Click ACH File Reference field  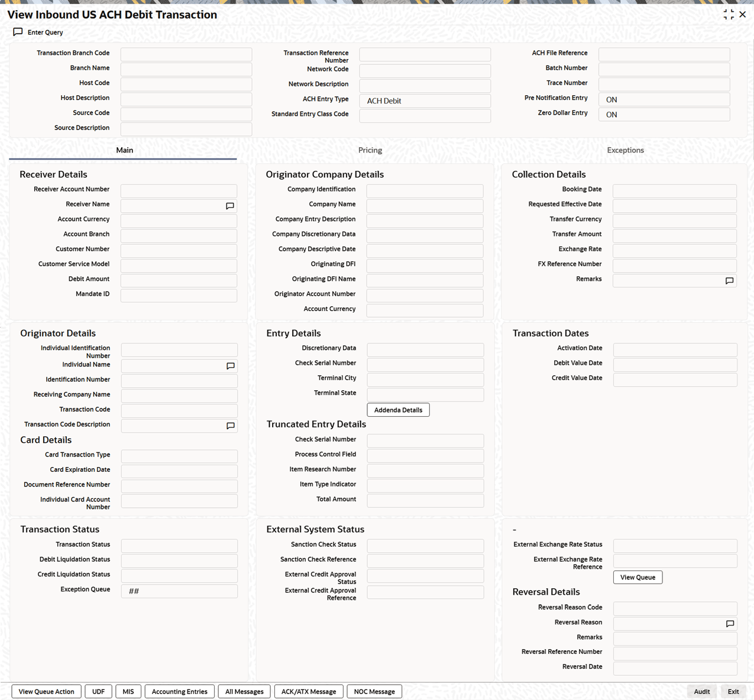coord(664,54)
